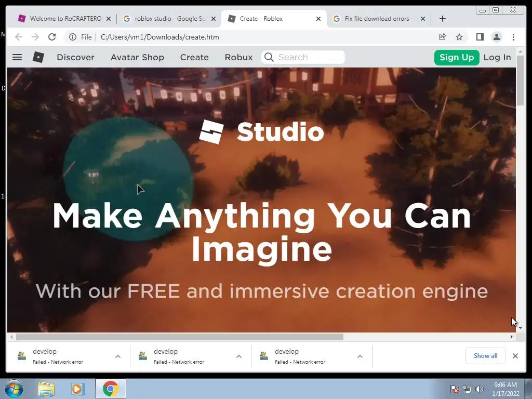Image resolution: width=532 pixels, height=399 pixels.
Task: Click the Studio logo in hero banner
Action: [261, 131]
